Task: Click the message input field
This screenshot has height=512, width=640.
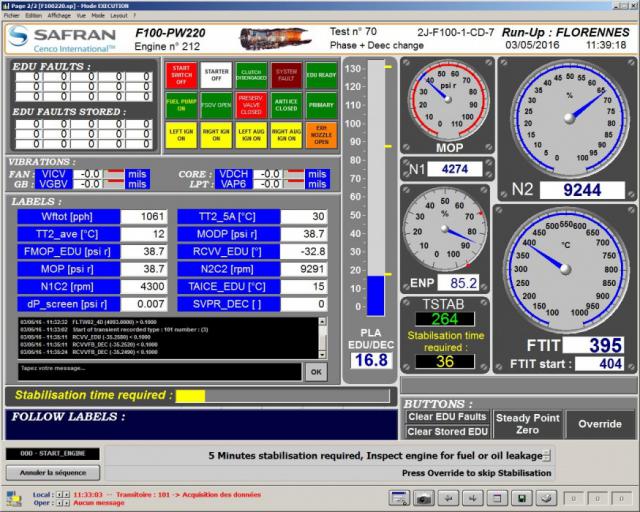Action: coord(160,372)
